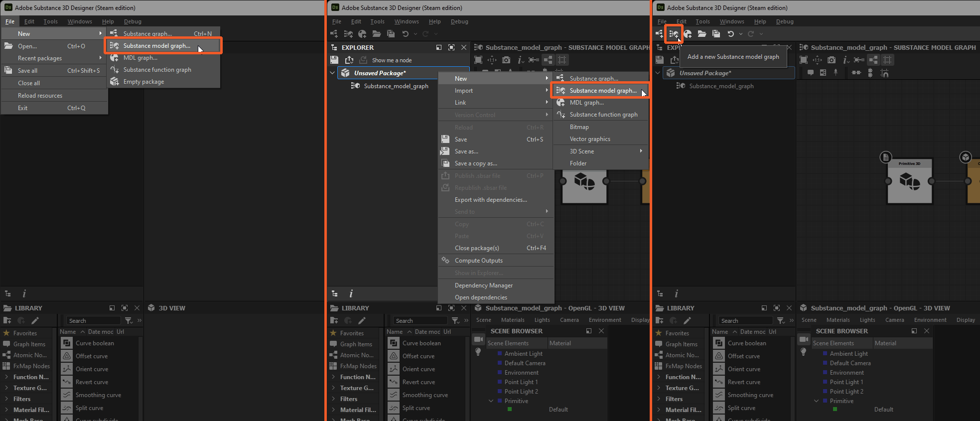Click the export icon in middle Explorer toolbar
The height and width of the screenshot is (421, 980).
349,60
